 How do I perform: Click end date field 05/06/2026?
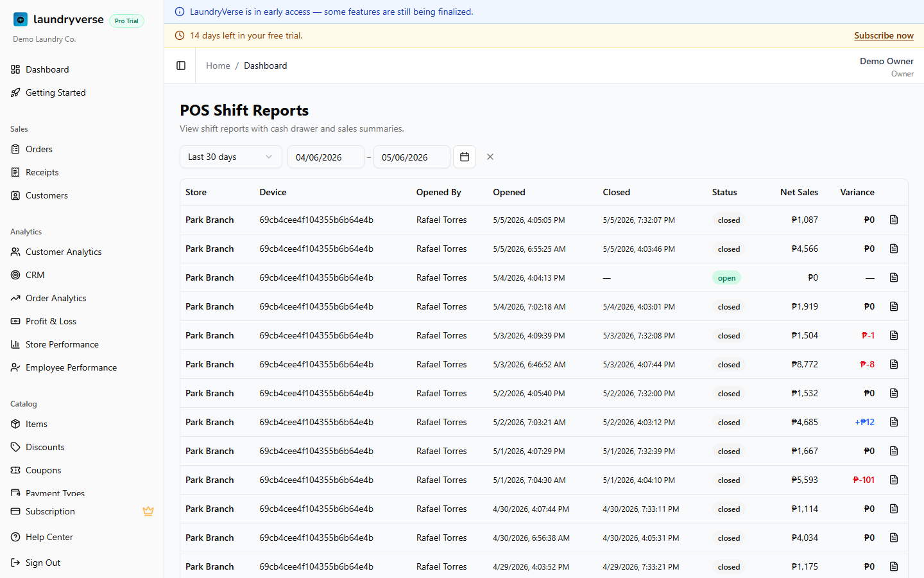(x=412, y=157)
